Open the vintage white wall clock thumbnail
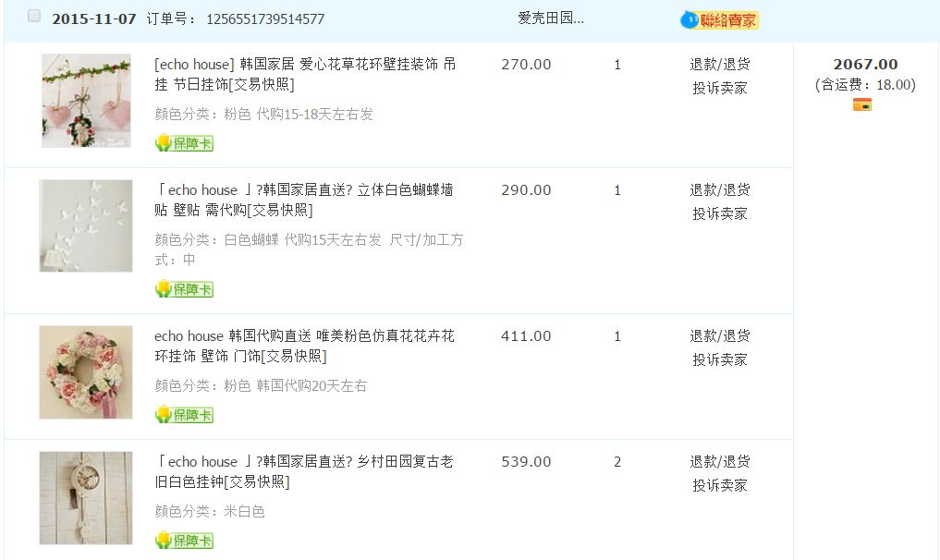Image resolution: width=940 pixels, height=560 pixels. click(86, 497)
